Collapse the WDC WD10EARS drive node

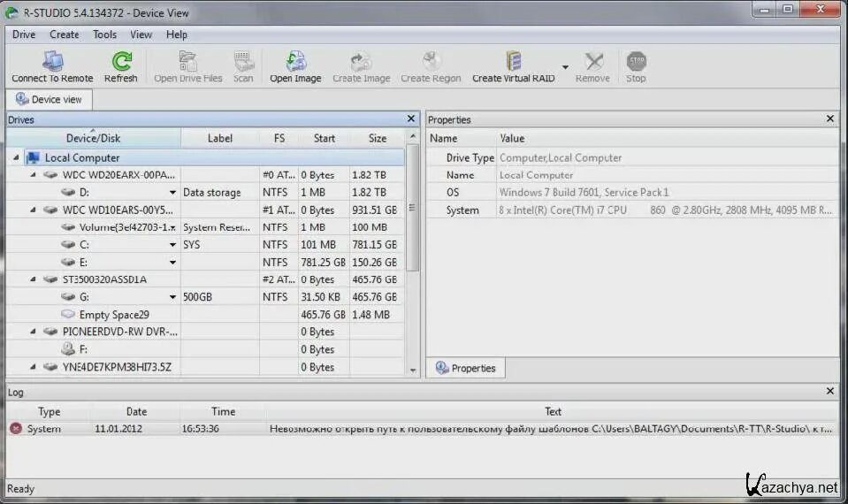tap(33, 210)
